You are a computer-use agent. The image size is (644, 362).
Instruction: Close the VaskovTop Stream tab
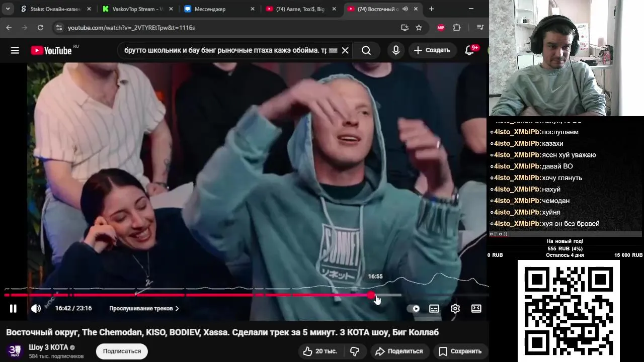click(x=171, y=9)
